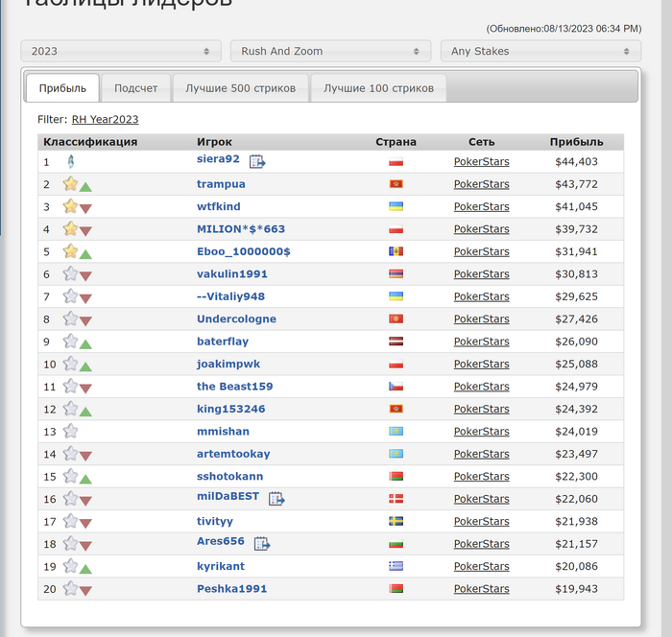Open player kyrikant's profile
The image size is (672, 637).
[x=221, y=566]
